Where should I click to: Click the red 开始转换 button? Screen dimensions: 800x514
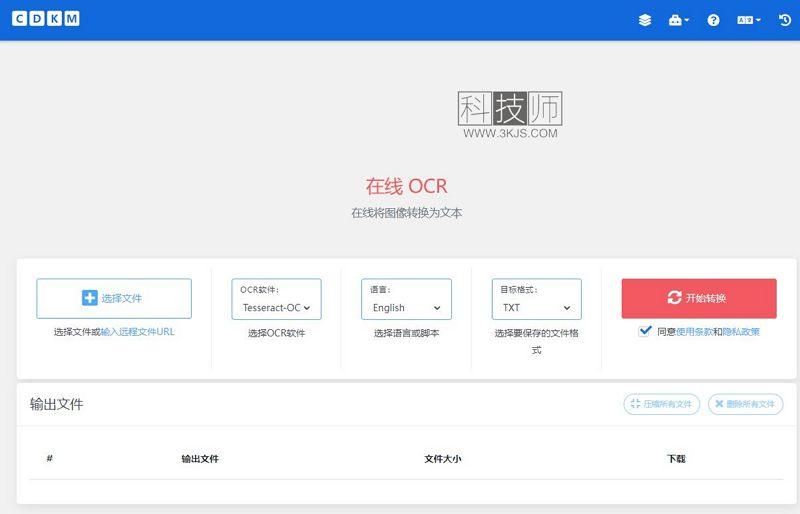pyautogui.click(x=699, y=298)
